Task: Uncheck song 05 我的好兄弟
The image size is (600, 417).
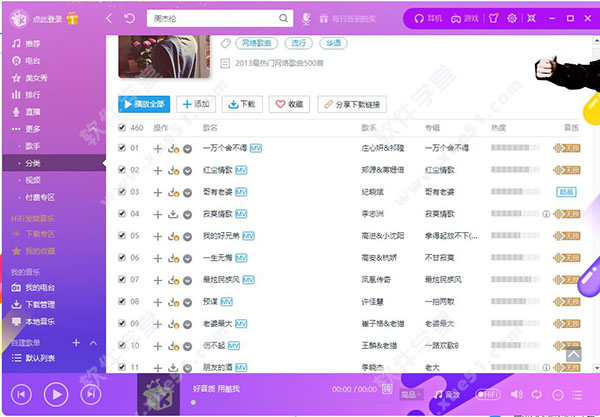Action: (122, 235)
